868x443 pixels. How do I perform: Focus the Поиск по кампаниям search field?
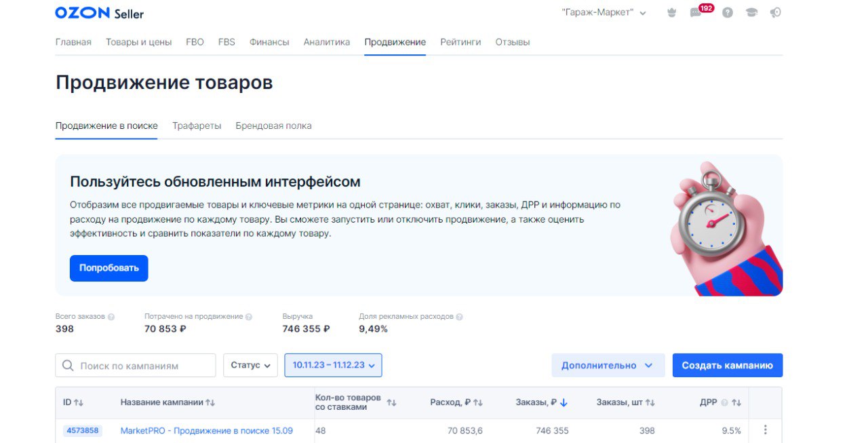(x=136, y=366)
